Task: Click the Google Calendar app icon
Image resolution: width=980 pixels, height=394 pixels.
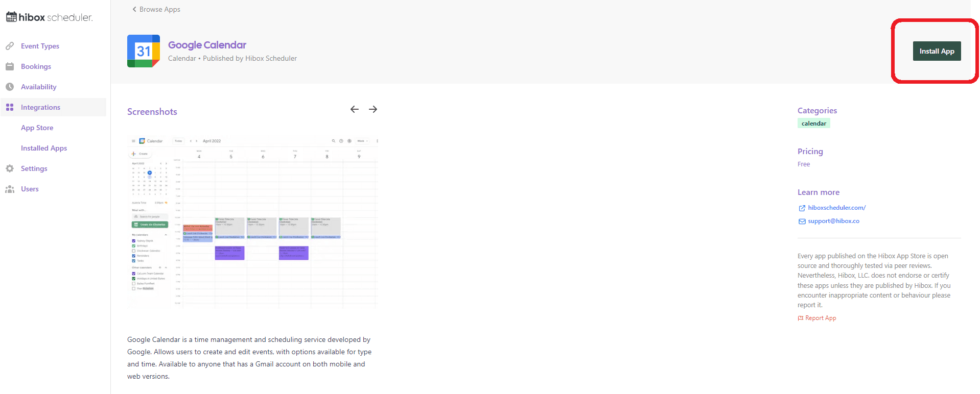Action: click(144, 51)
